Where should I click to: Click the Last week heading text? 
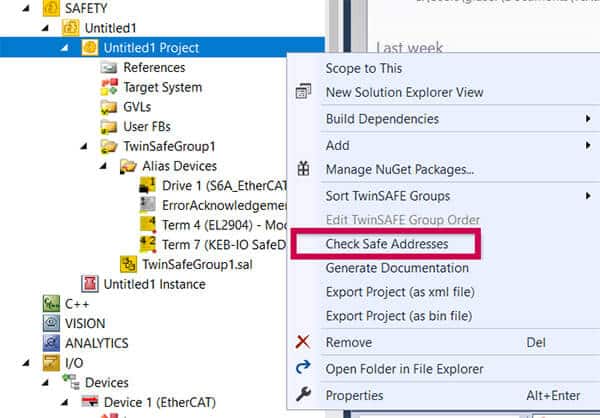[409, 47]
